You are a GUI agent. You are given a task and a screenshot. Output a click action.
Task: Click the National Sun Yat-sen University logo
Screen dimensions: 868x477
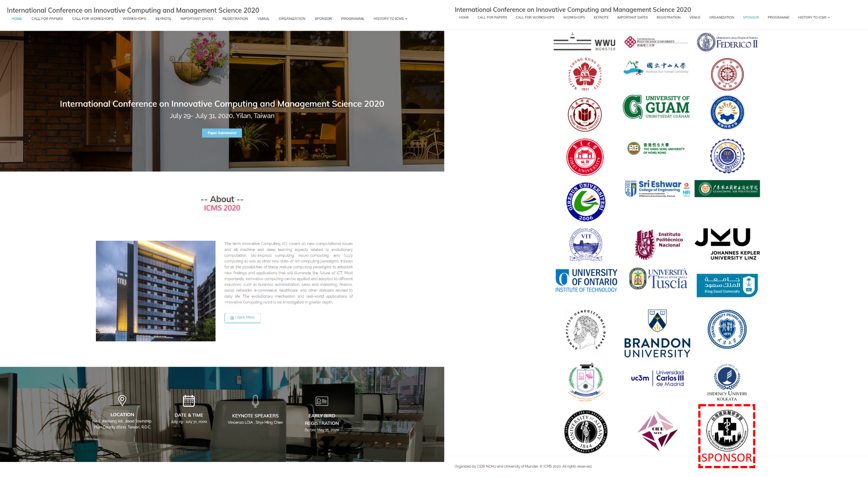pos(656,68)
